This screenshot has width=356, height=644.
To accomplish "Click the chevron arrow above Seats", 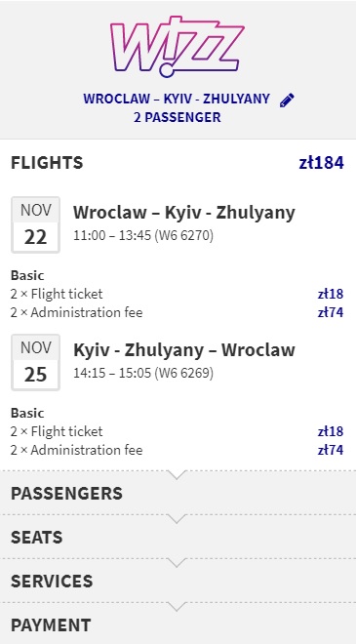I will pyautogui.click(x=177, y=519).
